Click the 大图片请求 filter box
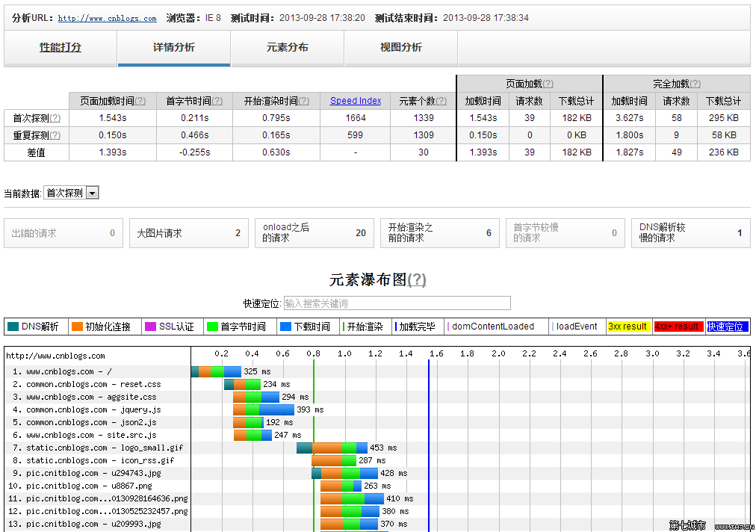 click(187, 233)
